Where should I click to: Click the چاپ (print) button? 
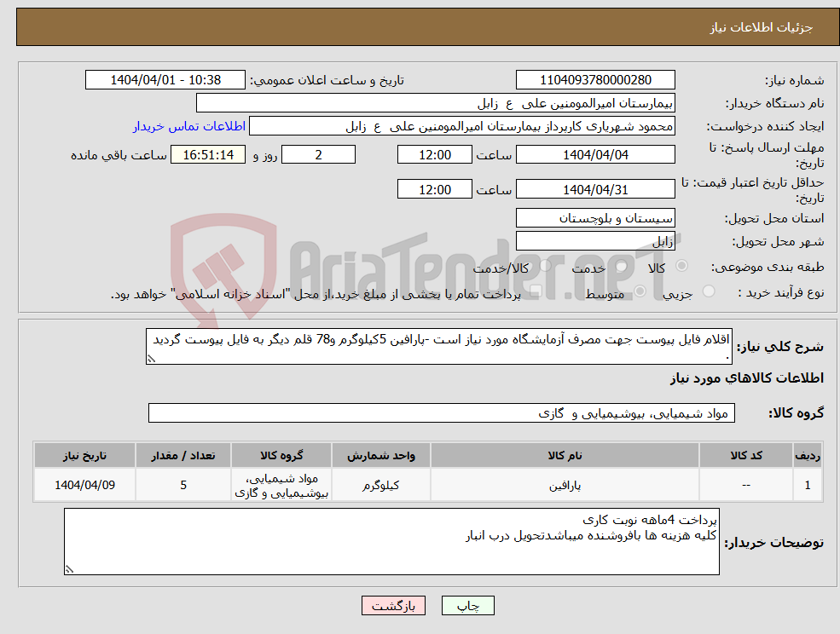click(467, 606)
